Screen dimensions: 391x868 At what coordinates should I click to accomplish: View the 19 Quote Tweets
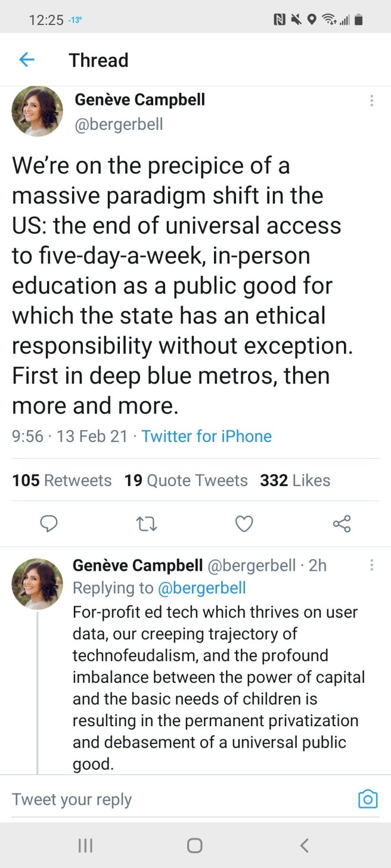tap(186, 480)
